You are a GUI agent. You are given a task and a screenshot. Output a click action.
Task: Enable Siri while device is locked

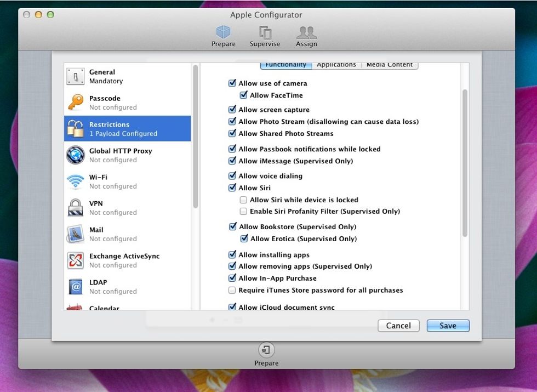tap(243, 200)
